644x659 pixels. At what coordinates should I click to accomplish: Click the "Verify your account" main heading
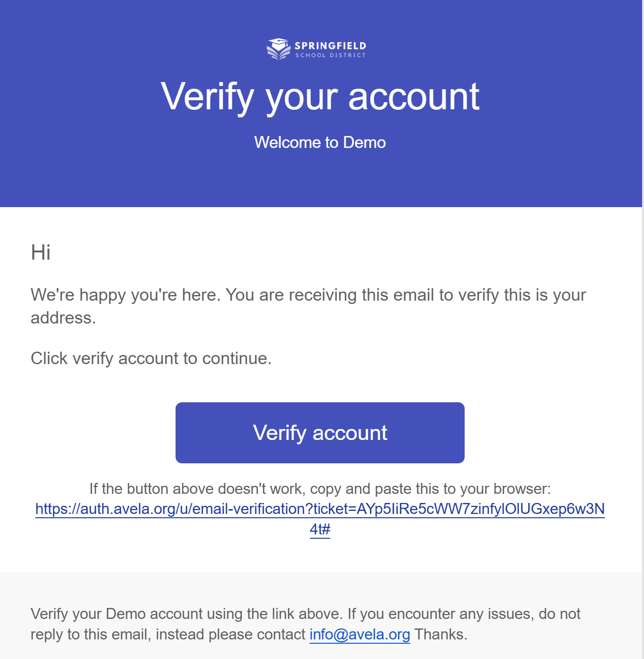click(320, 97)
